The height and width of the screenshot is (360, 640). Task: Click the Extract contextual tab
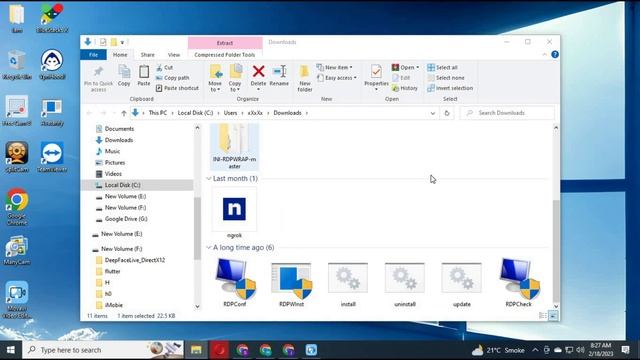click(x=225, y=42)
